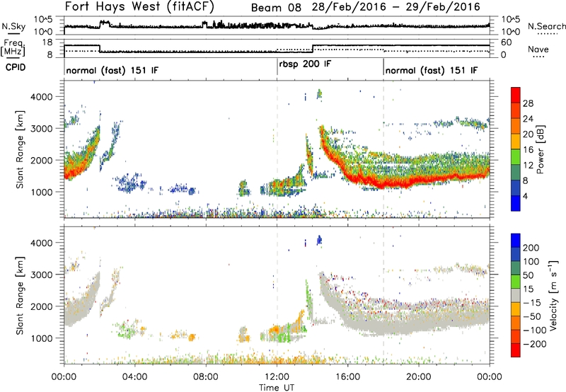Click the date range '28/Feb/2016 - 29/Feb/2016'
Image resolution: width=566 pixels, height=392 pixels.
coord(396,7)
